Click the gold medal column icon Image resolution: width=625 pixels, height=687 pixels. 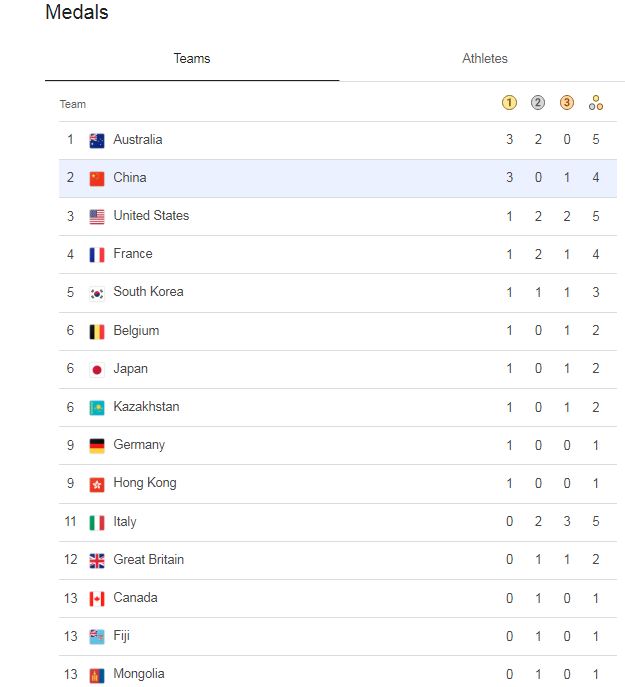coord(509,103)
